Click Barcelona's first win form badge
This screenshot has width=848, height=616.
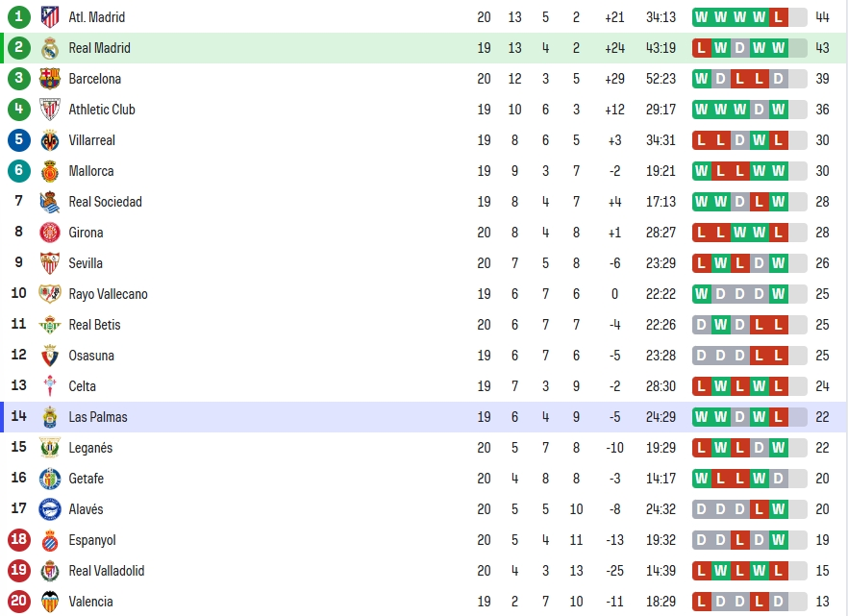(x=702, y=79)
